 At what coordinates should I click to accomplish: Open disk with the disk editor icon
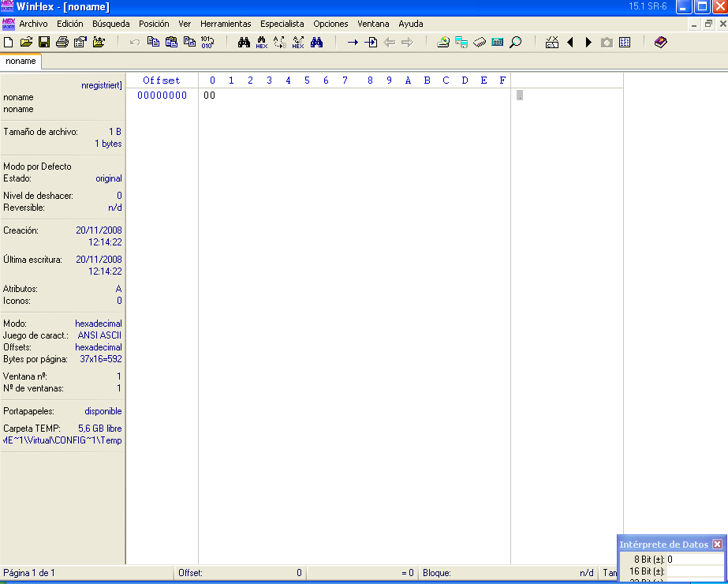443,43
